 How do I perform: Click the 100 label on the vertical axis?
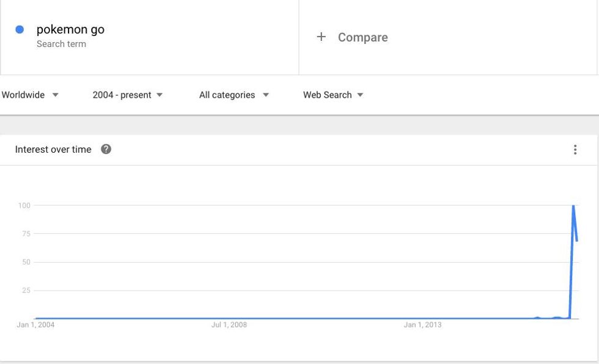point(24,205)
